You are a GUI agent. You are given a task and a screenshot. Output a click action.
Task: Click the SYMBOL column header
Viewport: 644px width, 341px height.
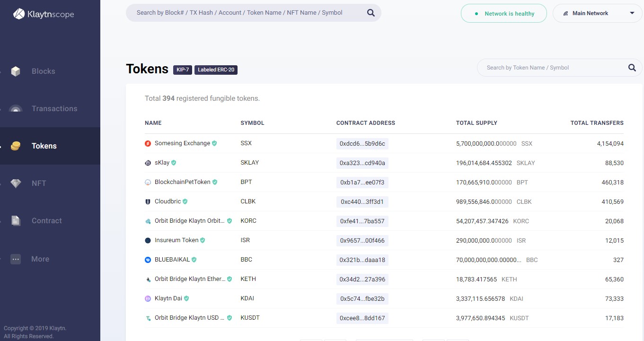[x=252, y=123]
